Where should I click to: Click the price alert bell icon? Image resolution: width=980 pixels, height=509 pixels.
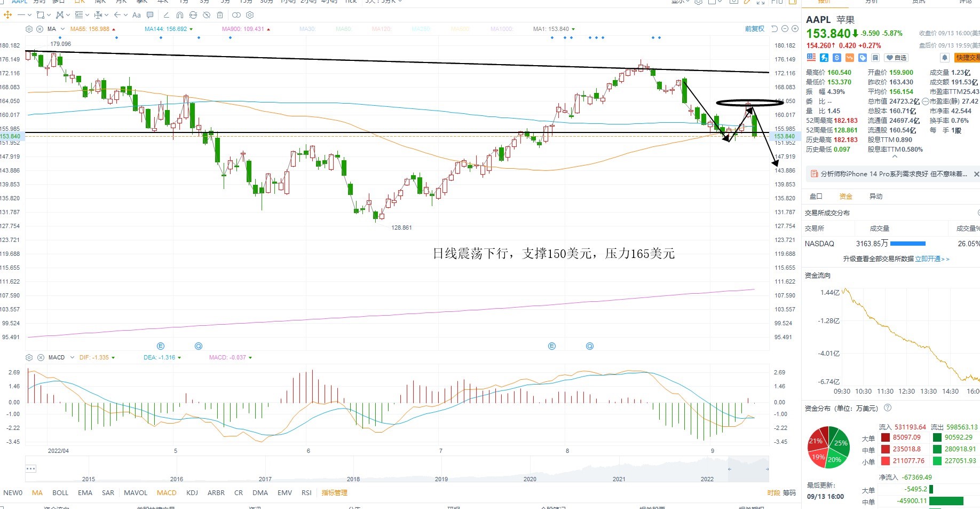point(944,58)
